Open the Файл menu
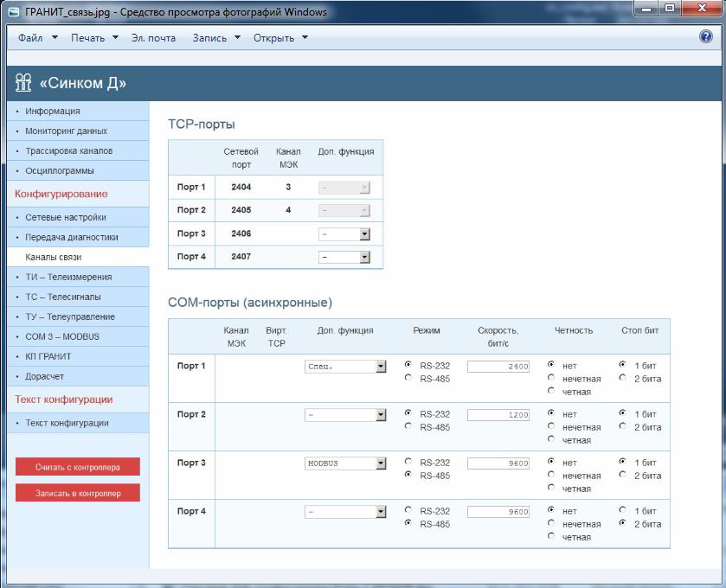The height and width of the screenshot is (588, 726). pyautogui.click(x=37, y=38)
